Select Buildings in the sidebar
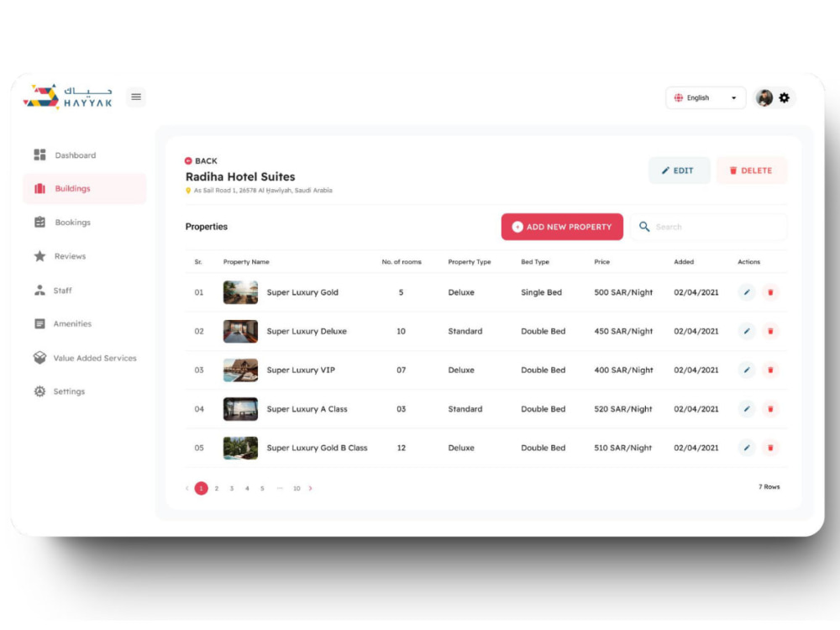840x630 pixels. (84, 188)
